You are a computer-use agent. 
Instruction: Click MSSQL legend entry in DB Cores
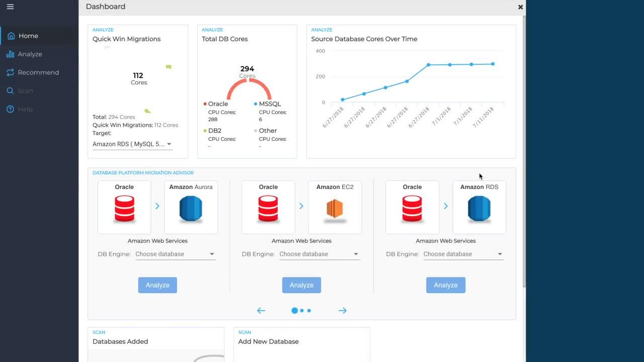(x=268, y=104)
